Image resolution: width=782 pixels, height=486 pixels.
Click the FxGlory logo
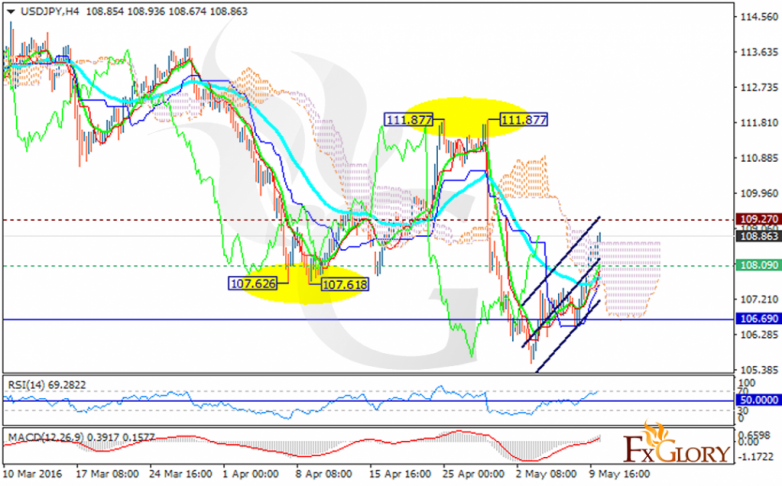point(676,444)
